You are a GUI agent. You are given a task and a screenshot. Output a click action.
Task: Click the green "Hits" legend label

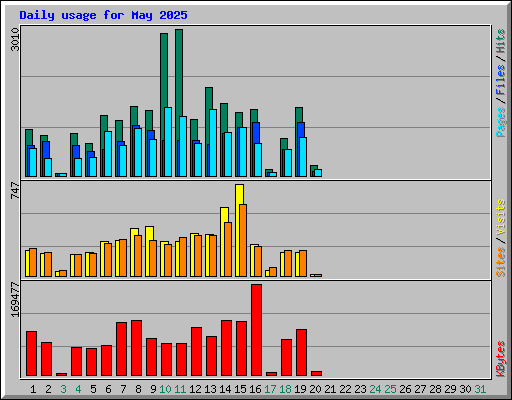coord(501,41)
